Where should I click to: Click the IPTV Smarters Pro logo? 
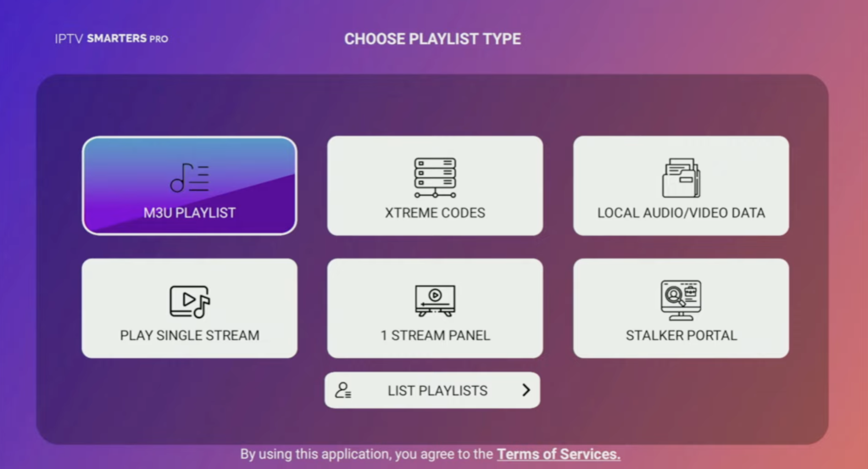(110, 39)
